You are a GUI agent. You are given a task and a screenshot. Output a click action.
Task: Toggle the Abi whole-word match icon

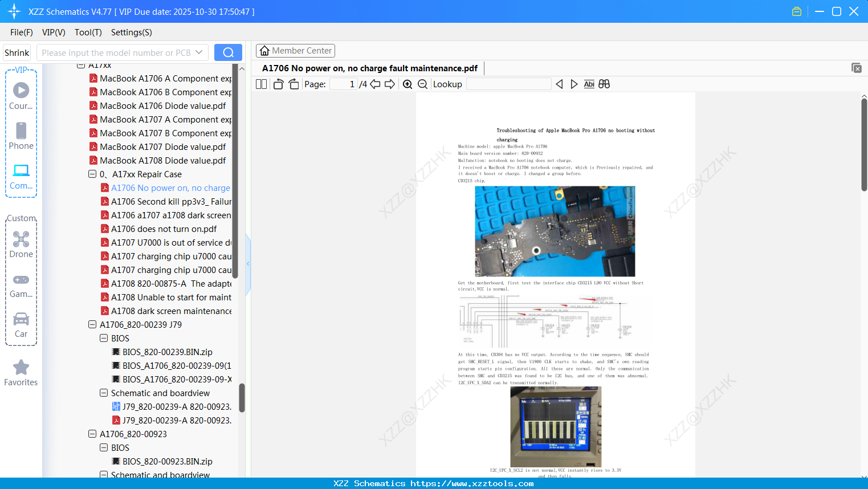589,84
